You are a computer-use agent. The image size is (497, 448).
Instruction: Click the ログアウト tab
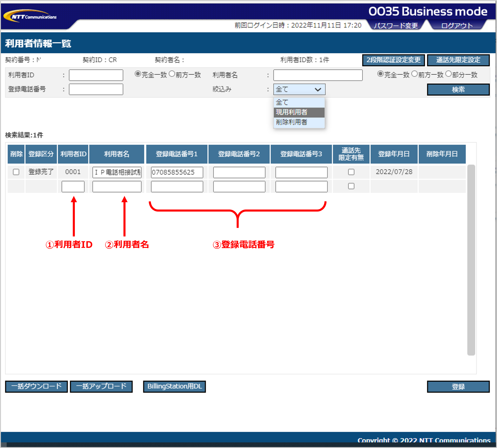(x=457, y=25)
